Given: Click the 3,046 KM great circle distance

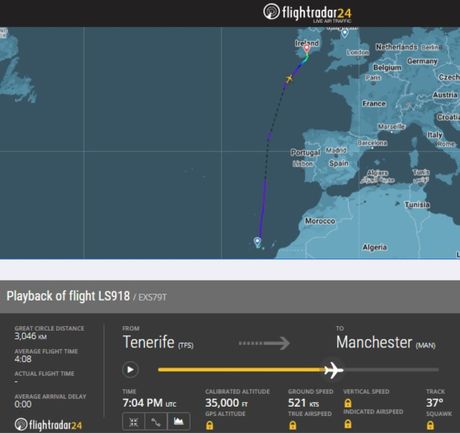Looking at the screenshot, I should click(x=30, y=336).
